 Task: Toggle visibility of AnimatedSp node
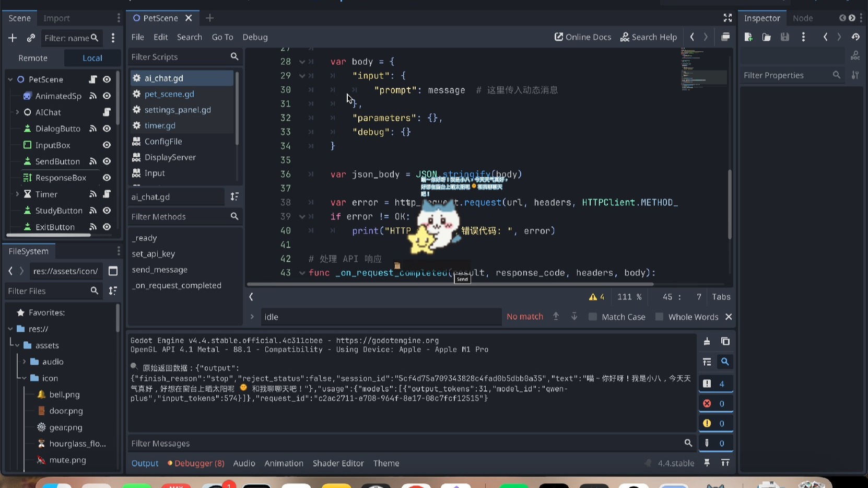(107, 96)
